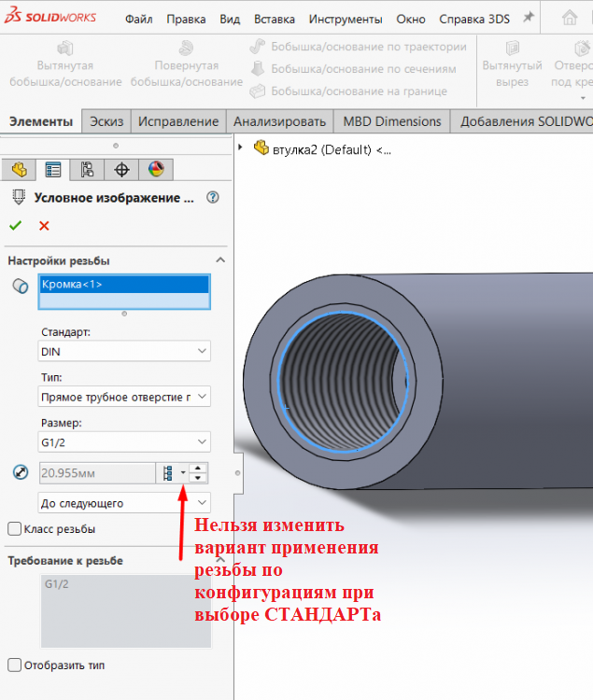This screenshot has height=700, width=593.
Task: Click diameter field 20.955мм
Action: (97, 473)
